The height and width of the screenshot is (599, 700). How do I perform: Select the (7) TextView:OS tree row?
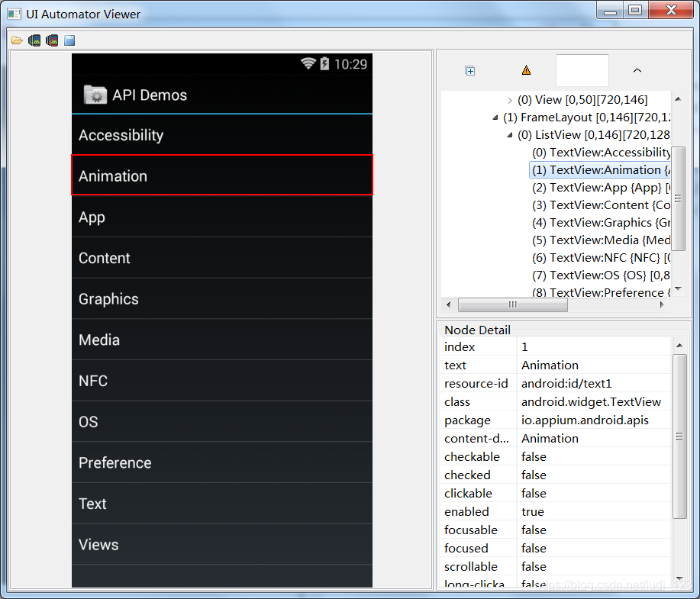click(601, 275)
